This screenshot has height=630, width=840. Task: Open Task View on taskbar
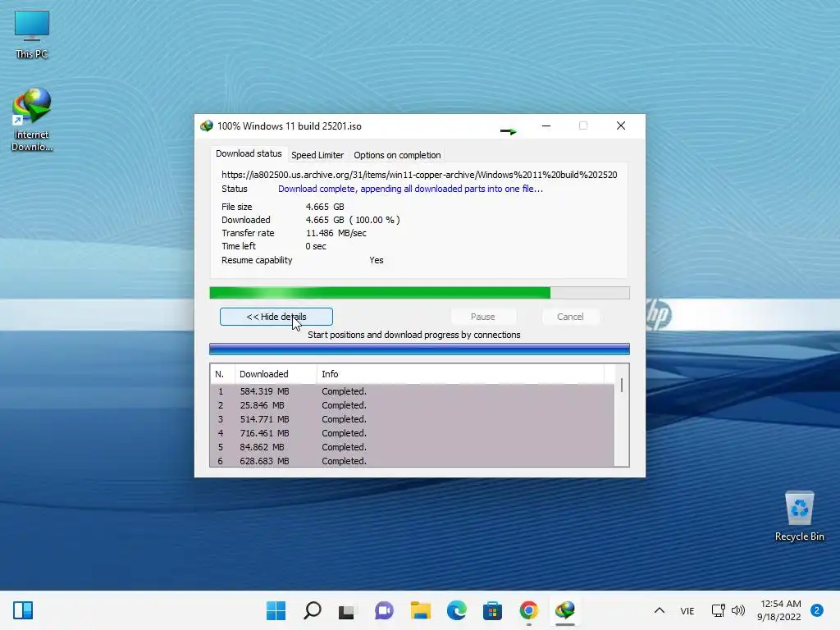(x=347, y=610)
